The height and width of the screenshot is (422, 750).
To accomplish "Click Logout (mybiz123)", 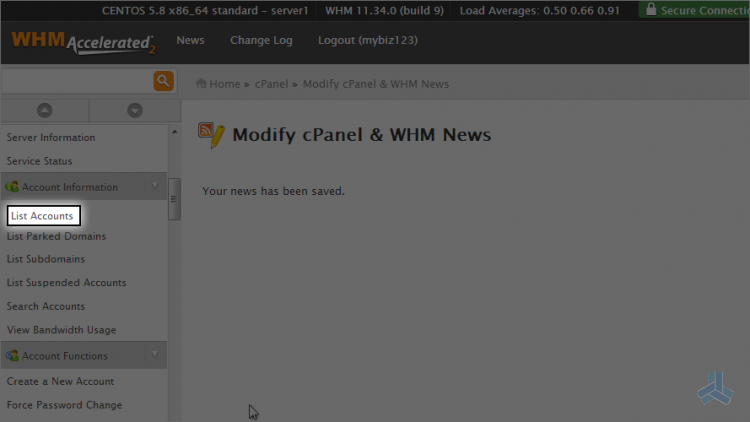I will click(x=368, y=41).
